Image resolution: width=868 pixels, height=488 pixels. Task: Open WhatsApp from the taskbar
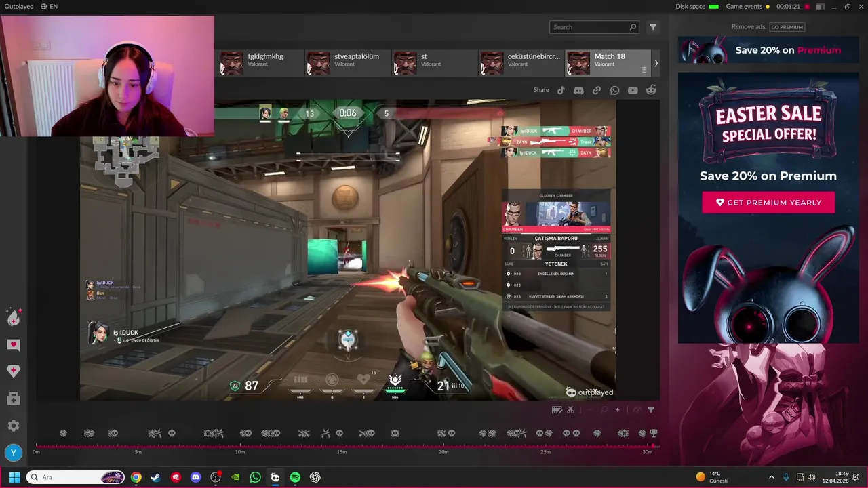(x=255, y=477)
